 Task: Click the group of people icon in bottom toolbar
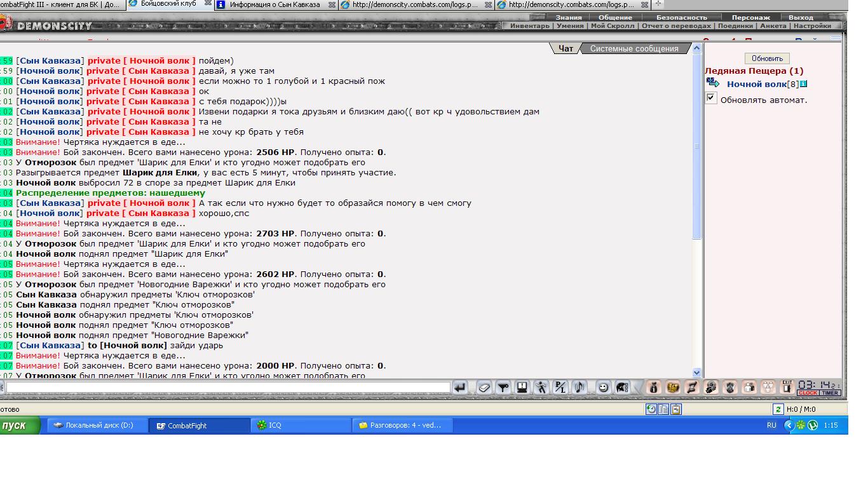(769, 387)
